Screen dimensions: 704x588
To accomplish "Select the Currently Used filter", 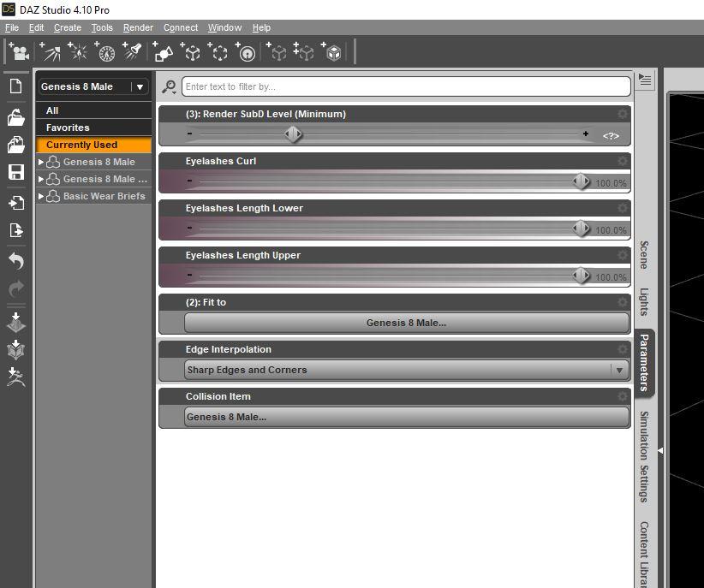I will [94, 145].
